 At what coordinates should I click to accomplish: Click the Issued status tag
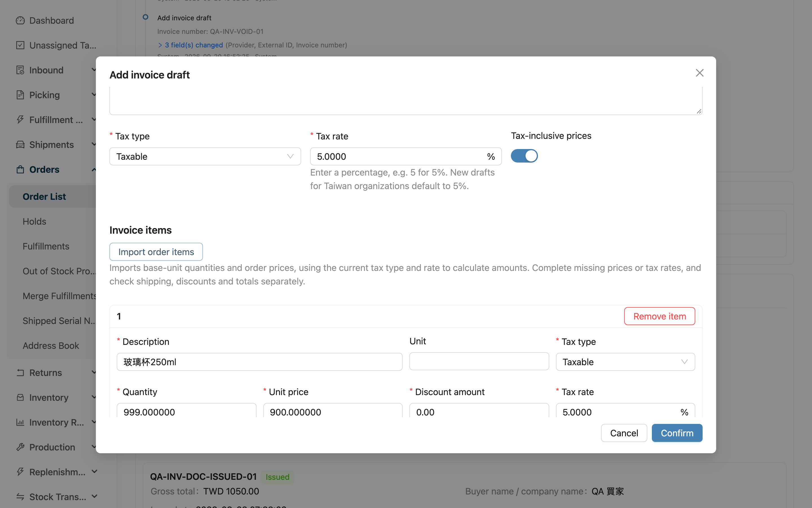(x=277, y=477)
